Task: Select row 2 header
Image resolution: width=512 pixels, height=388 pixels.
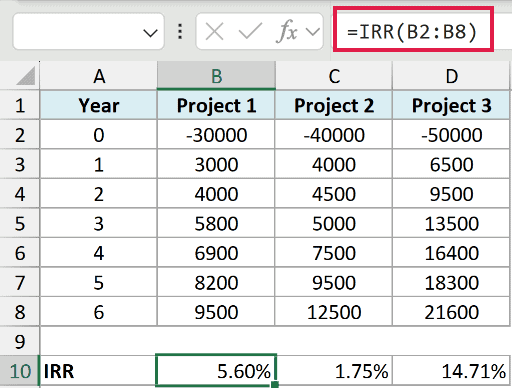Action: [x=20, y=135]
